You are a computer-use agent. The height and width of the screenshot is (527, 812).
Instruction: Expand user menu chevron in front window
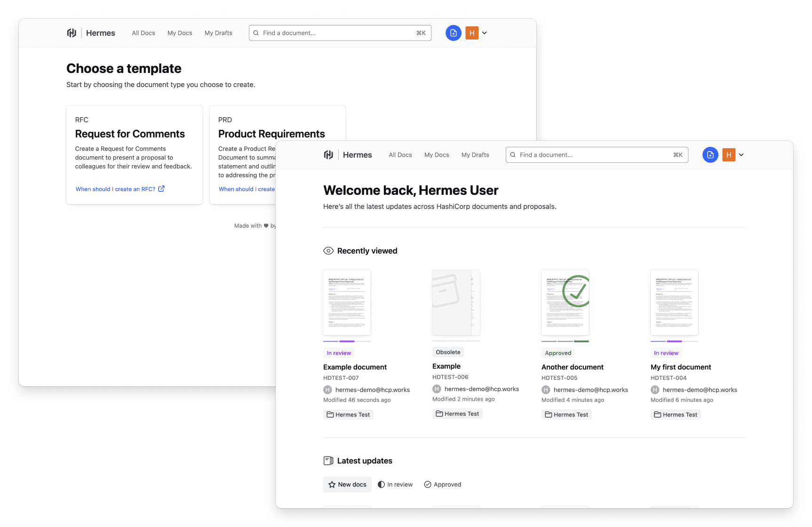(x=741, y=155)
